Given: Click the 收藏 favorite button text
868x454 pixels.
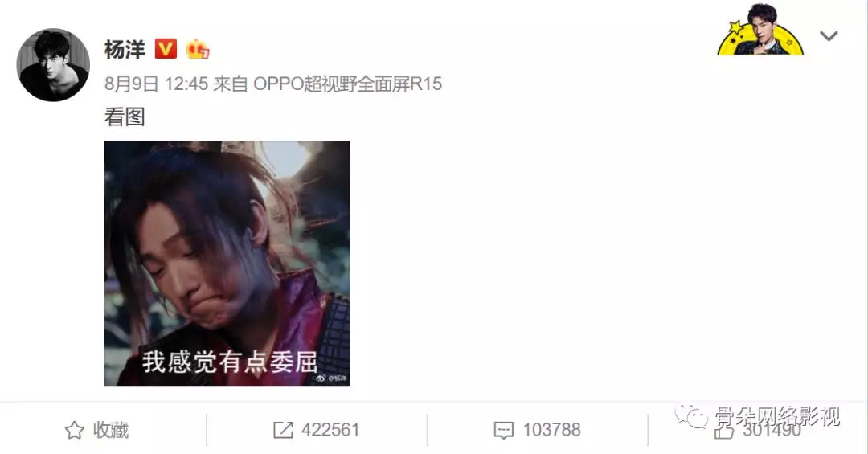Looking at the screenshot, I should [x=111, y=430].
